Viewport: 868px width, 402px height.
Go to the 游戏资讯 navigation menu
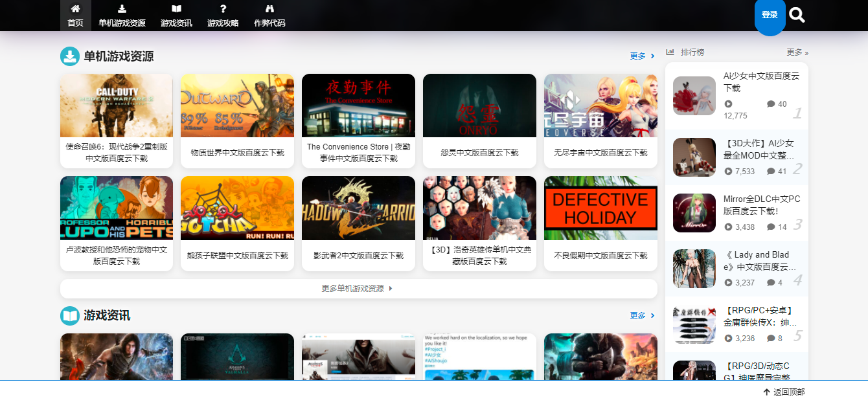[x=177, y=16]
